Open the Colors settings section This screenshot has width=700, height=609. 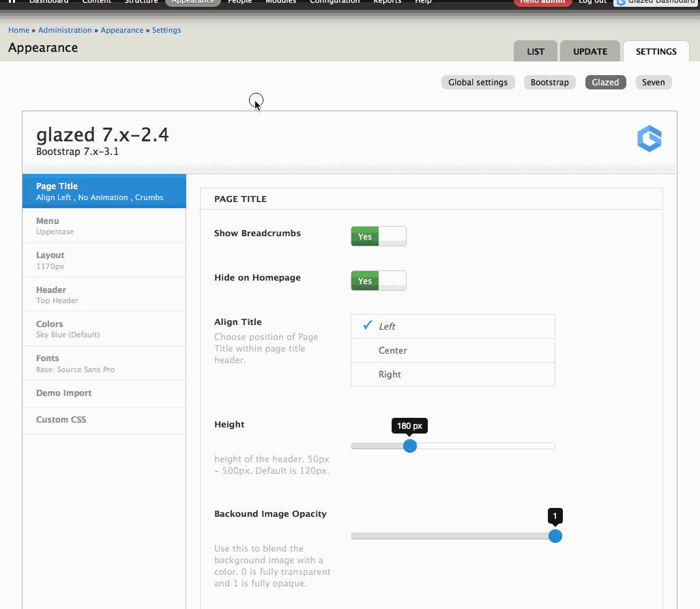(104, 329)
